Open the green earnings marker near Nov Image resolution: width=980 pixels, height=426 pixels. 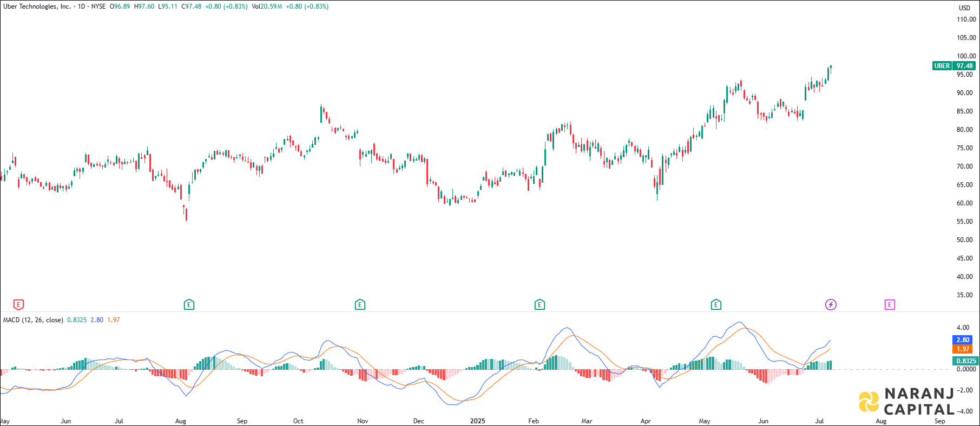click(360, 305)
